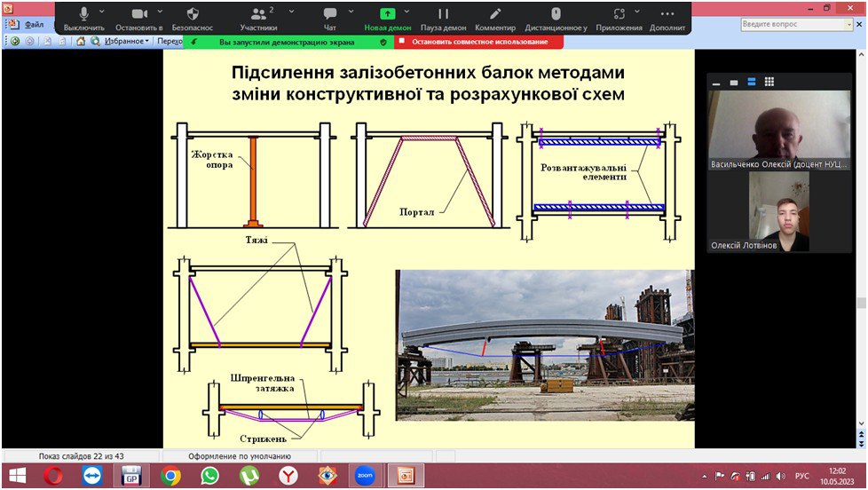Open the Файл menu
This screenshot has height=490, width=868.
click(x=34, y=24)
